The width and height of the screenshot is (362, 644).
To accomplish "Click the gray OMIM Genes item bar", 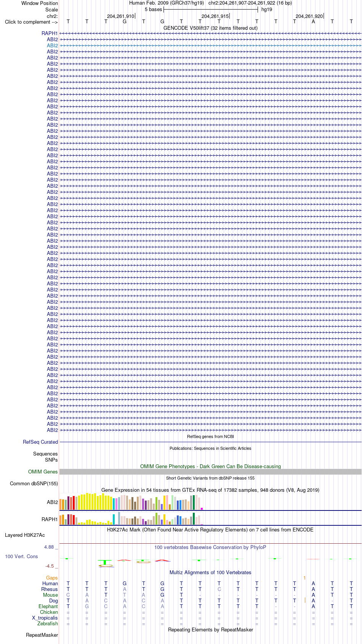I will pyautogui.click(x=210, y=472).
